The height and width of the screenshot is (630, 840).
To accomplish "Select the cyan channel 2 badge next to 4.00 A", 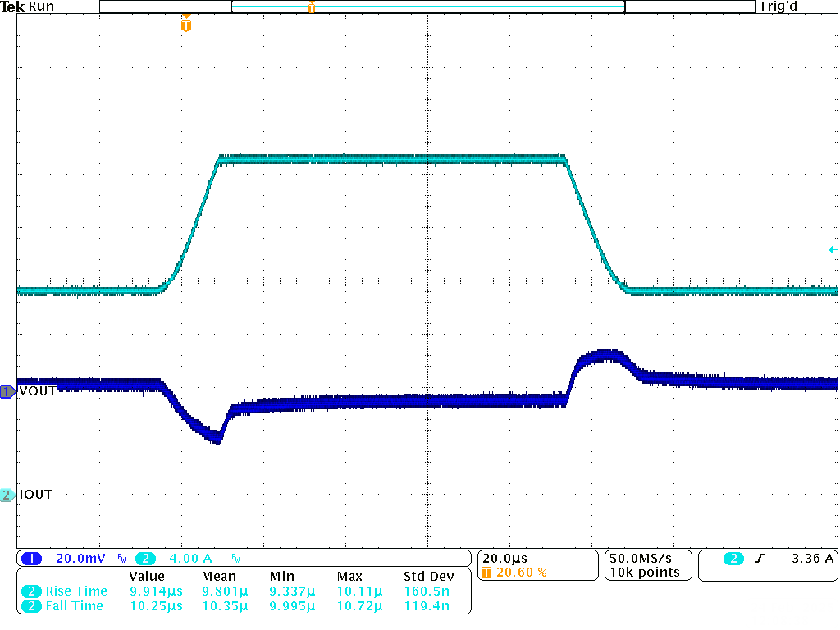I will [x=146, y=559].
